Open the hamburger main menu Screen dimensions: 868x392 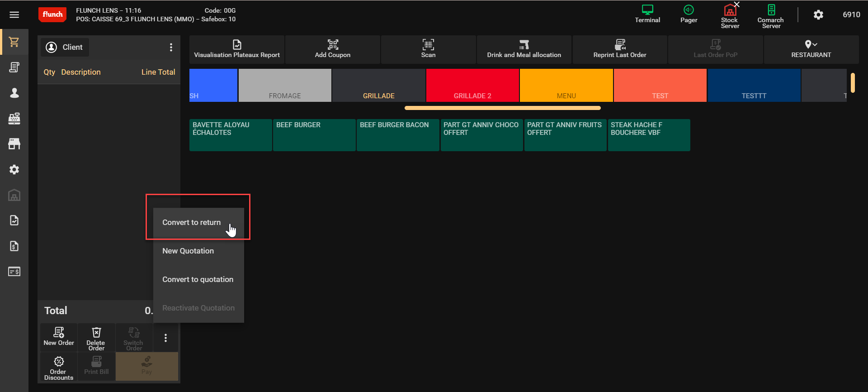14,15
